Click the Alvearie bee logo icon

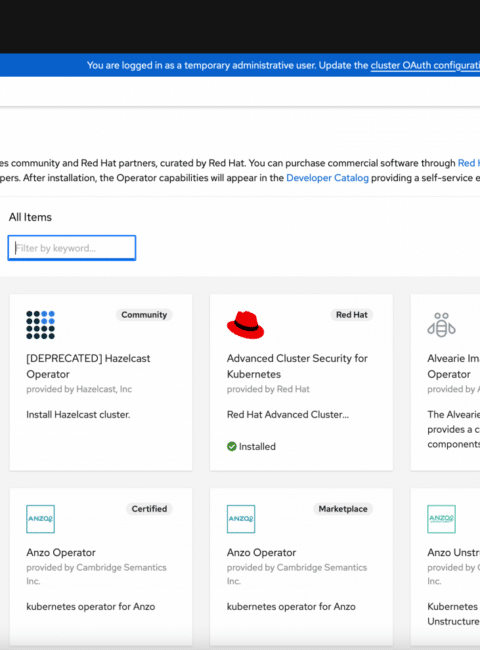pos(441,325)
